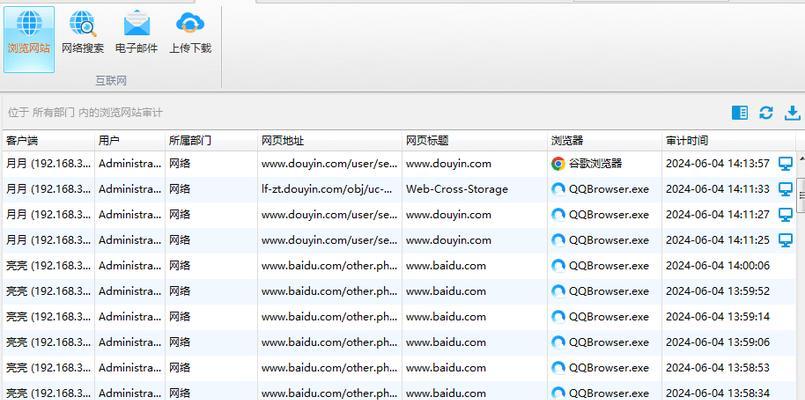Screen dimensions: 805x400
Task: Select 亮亮 client cell in 14:00:06 row
Action: [49, 265]
